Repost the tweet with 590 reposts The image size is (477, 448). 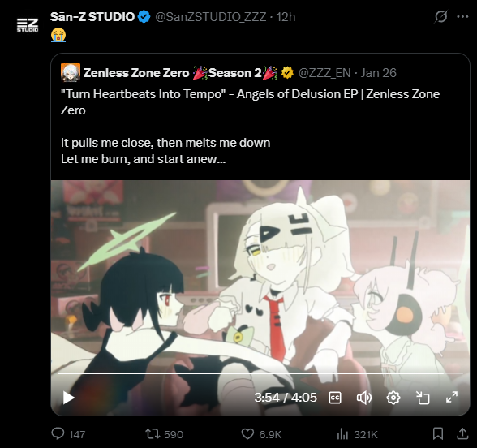[164, 434]
